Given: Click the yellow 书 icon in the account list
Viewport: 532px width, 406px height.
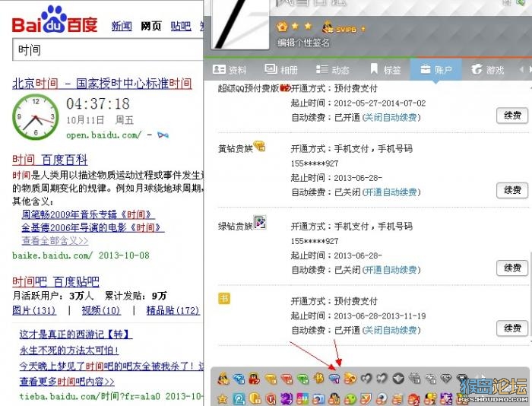Looking at the screenshot, I should point(224,298).
